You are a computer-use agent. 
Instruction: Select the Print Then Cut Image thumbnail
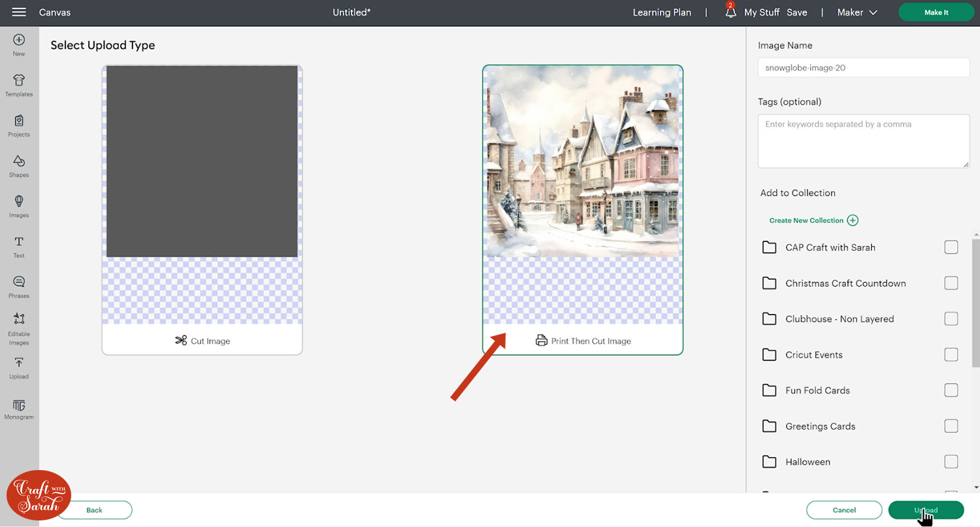[x=582, y=196]
